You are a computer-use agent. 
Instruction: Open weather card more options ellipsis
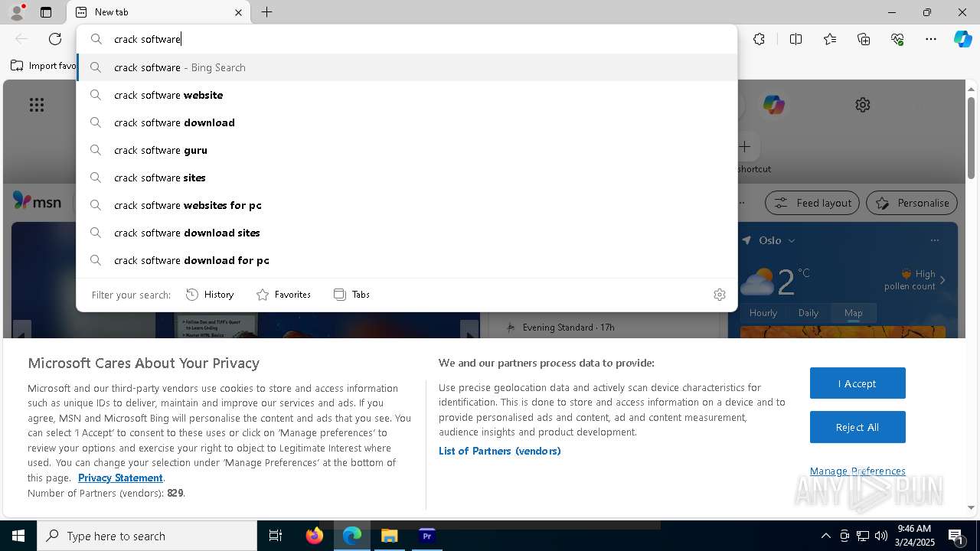[935, 240]
